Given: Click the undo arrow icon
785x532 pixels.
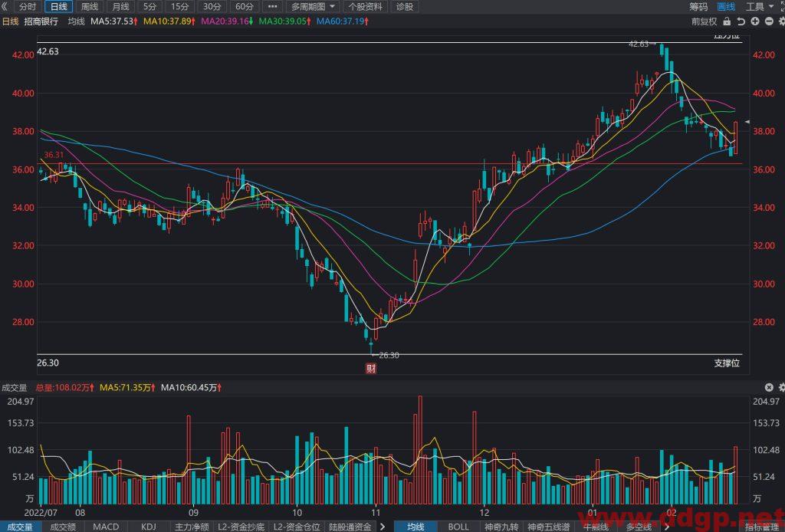Looking at the screenshot, I should coord(741,21).
